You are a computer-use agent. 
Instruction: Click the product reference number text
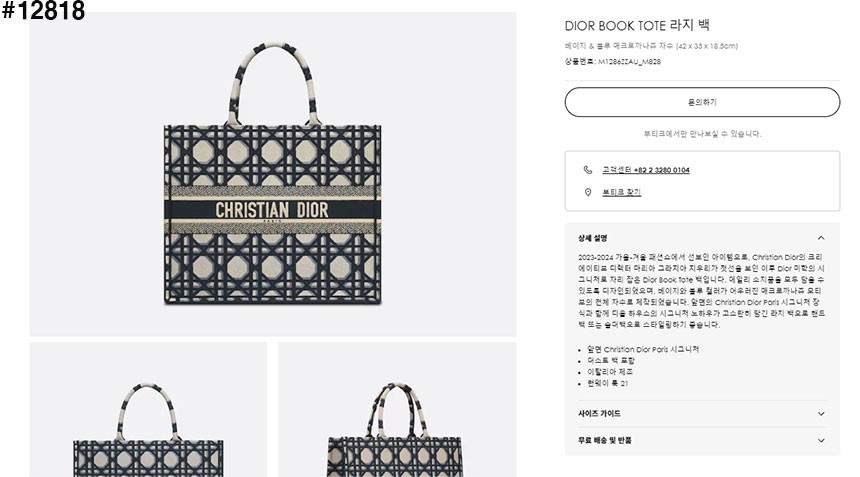click(613, 61)
